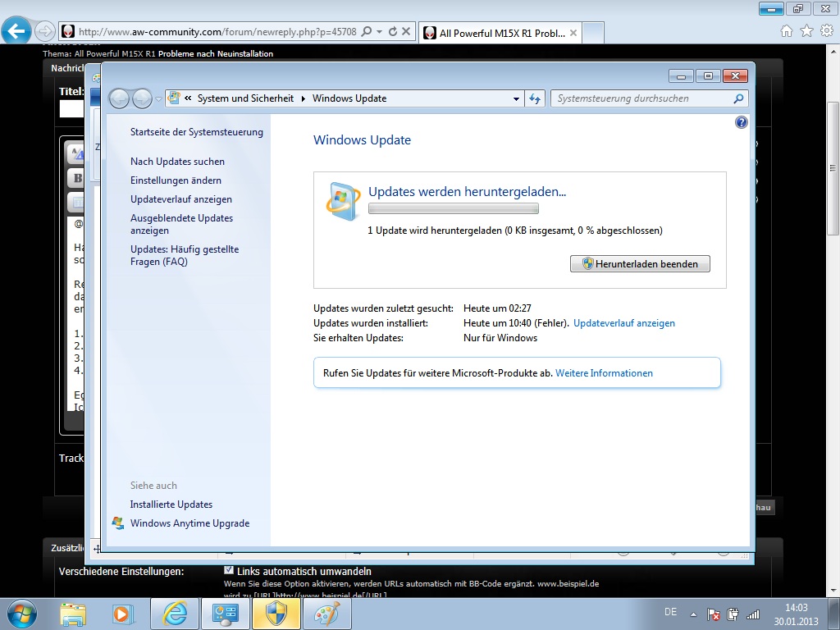
Task: Open Startseite der Systemsteuerung
Action: (x=197, y=132)
